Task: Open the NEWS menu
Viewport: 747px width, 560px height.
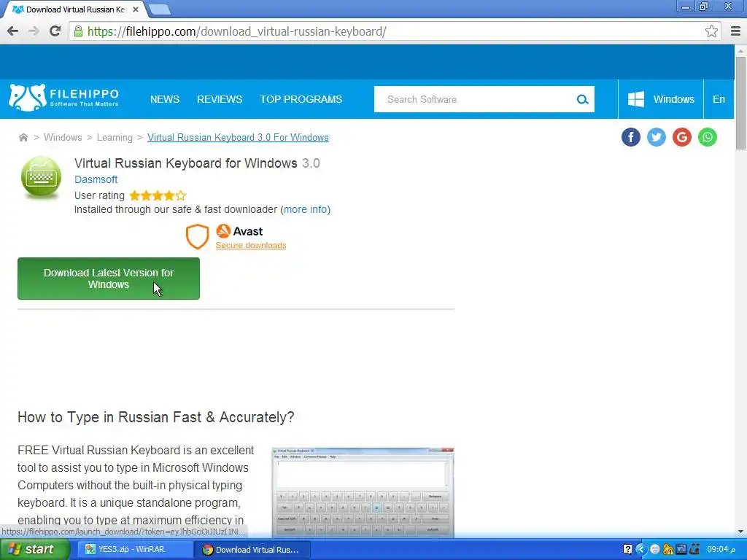Action: [x=165, y=99]
